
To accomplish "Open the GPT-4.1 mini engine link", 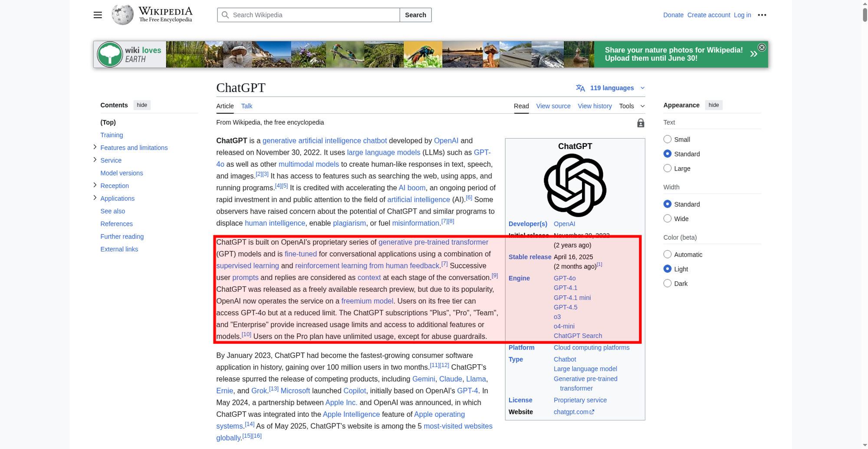I will click(x=572, y=297).
